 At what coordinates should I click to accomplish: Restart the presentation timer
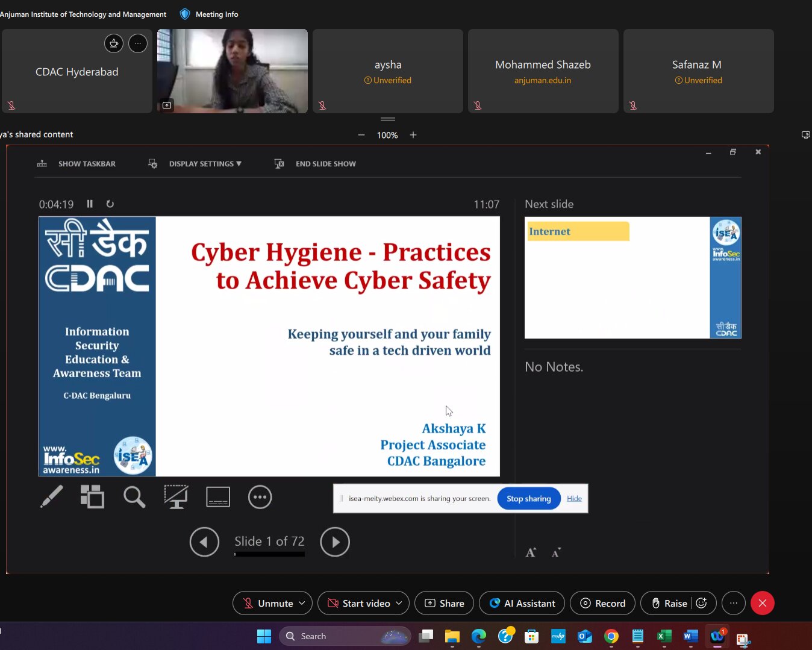coord(110,204)
